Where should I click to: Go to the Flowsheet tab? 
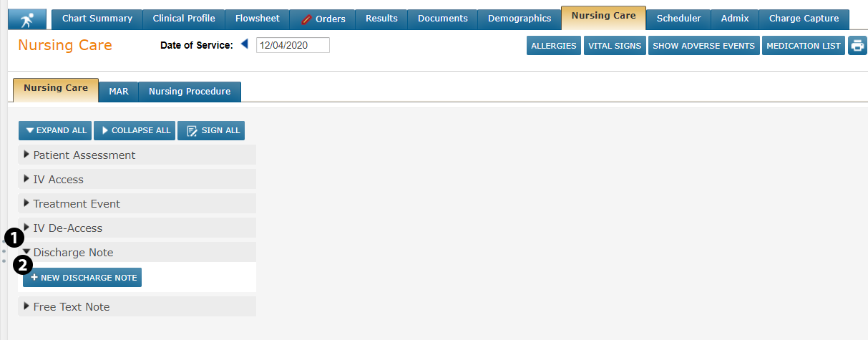tap(258, 19)
